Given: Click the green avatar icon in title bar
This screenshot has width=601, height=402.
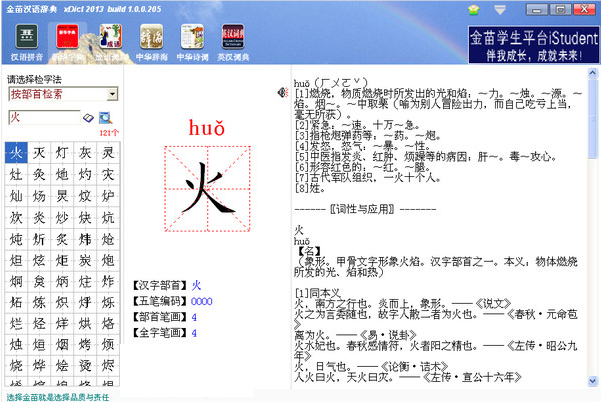Looking at the screenshot, I should click(x=474, y=10).
